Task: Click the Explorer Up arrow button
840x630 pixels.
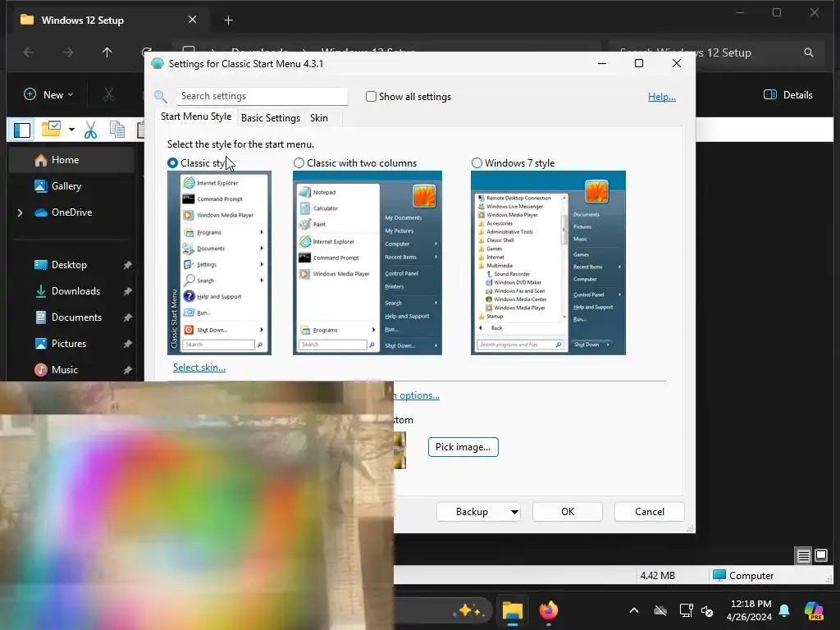Action: 107,52
